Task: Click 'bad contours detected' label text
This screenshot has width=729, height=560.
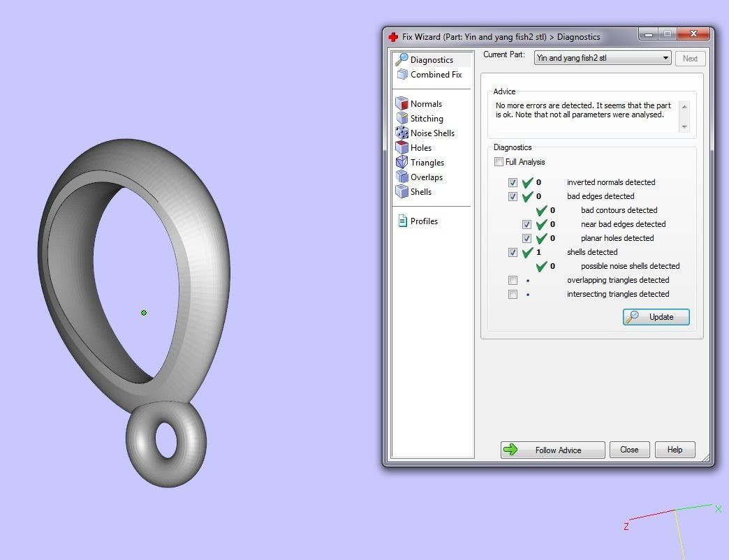Action: click(619, 210)
